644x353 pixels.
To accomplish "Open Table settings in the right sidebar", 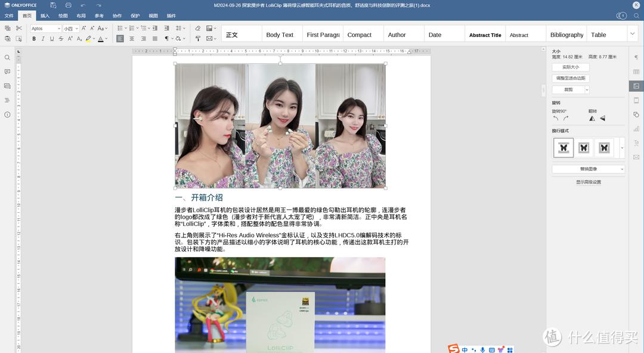I will (636, 71).
